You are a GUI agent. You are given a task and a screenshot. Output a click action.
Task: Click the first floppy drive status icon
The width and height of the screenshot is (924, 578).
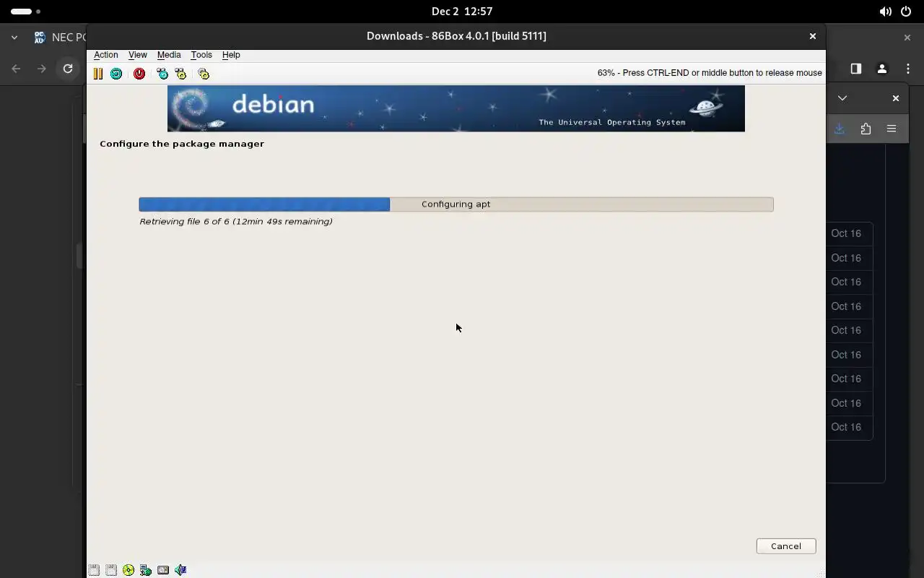coord(94,570)
